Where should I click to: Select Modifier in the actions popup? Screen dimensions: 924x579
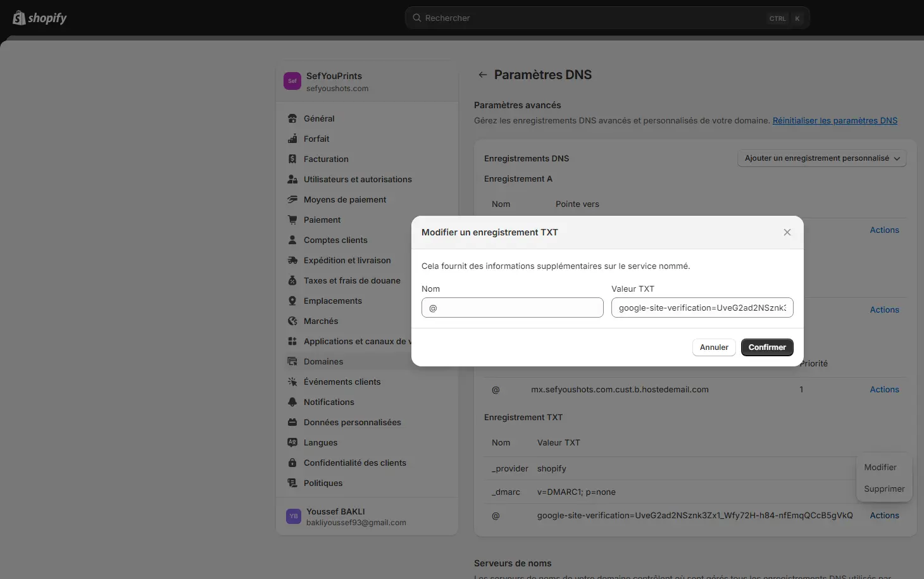coord(880,467)
